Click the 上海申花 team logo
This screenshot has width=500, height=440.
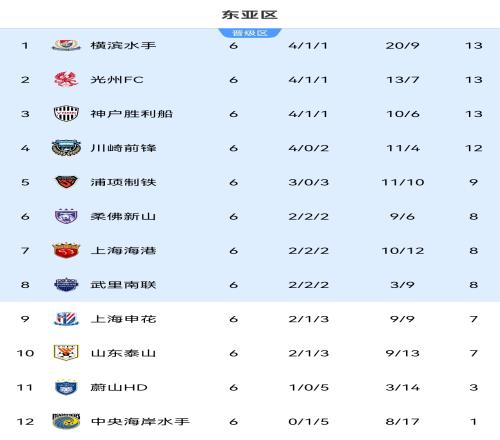(66, 319)
